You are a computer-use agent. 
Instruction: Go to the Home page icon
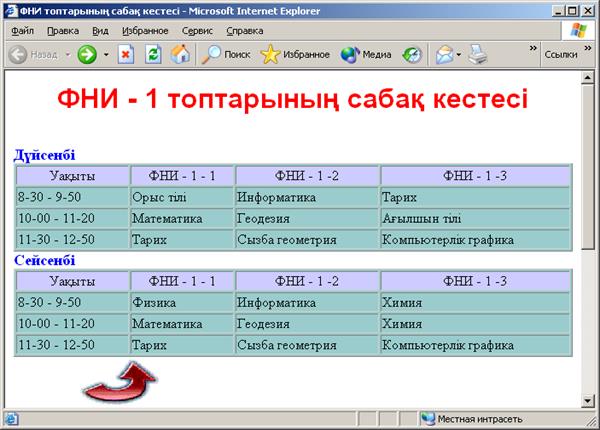pos(180,55)
